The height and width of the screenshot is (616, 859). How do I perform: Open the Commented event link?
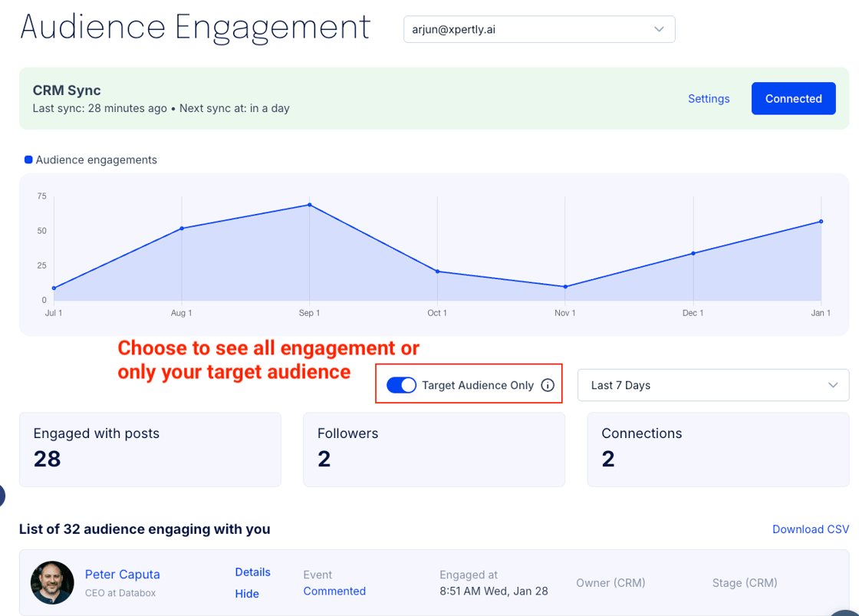tap(334, 591)
